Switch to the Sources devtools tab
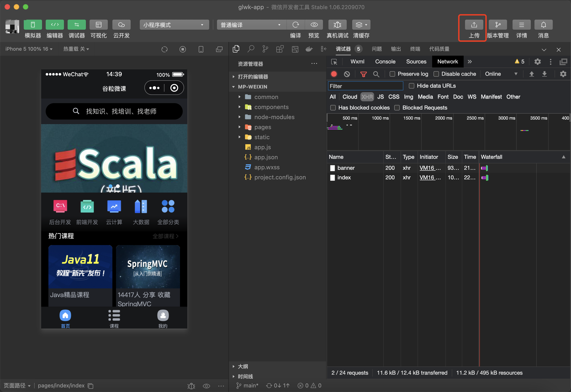The width and height of the screenshot is (571, 392). pos(416,61)
